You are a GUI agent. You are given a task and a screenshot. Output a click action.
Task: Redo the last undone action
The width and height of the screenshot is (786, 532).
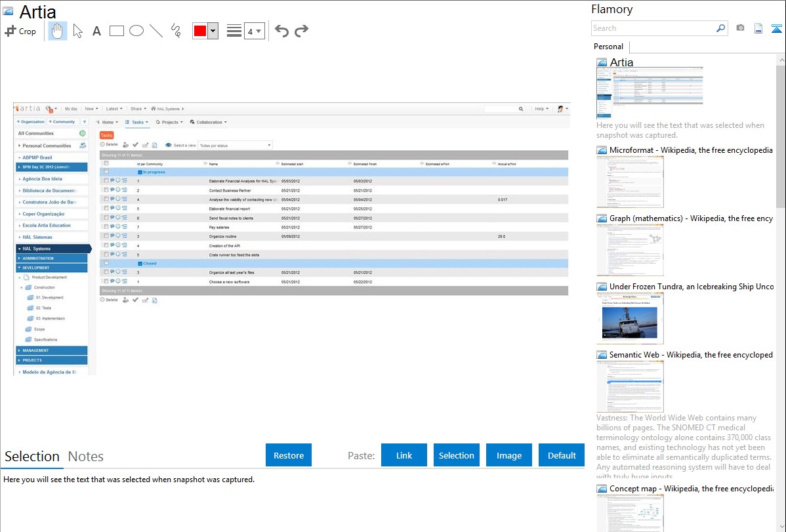301,31
